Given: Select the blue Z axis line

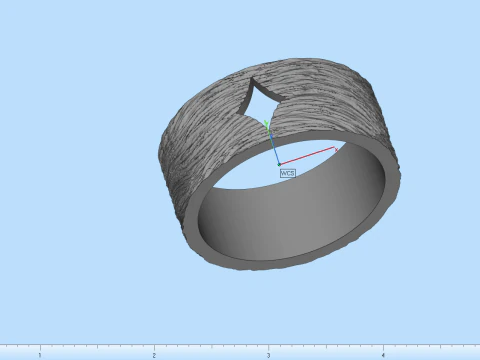Looking at the screenshot, I should pyautogui.click(x=275, y=149).
